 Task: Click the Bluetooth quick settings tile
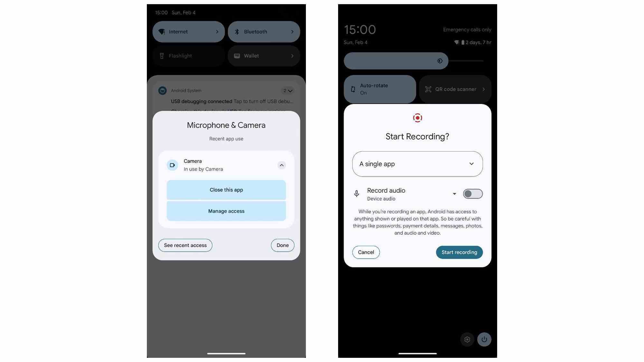(x=264, y=32)
